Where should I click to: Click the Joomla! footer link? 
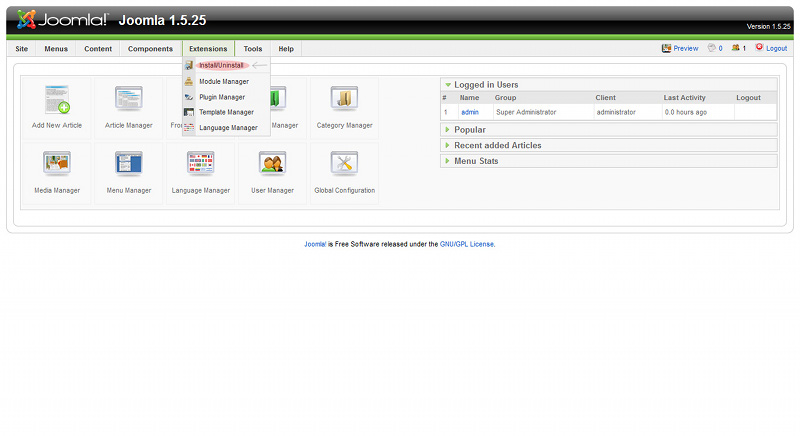315,244
